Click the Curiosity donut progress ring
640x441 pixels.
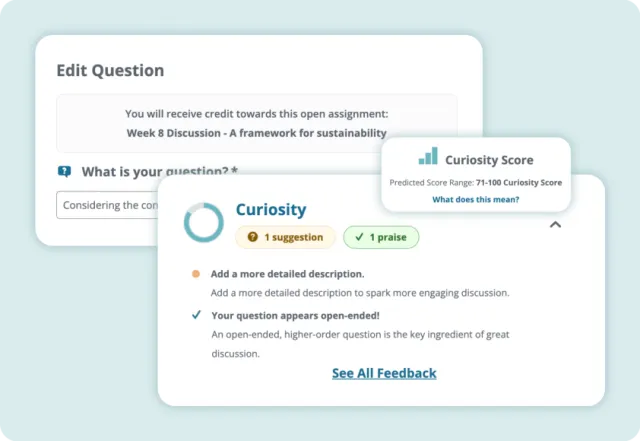coord(203,222)
